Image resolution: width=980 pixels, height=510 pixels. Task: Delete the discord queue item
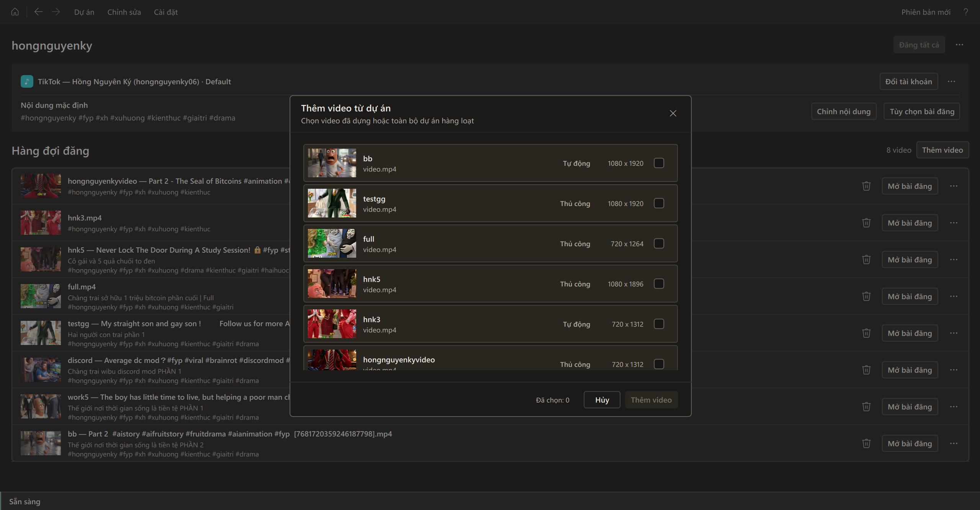866,370
